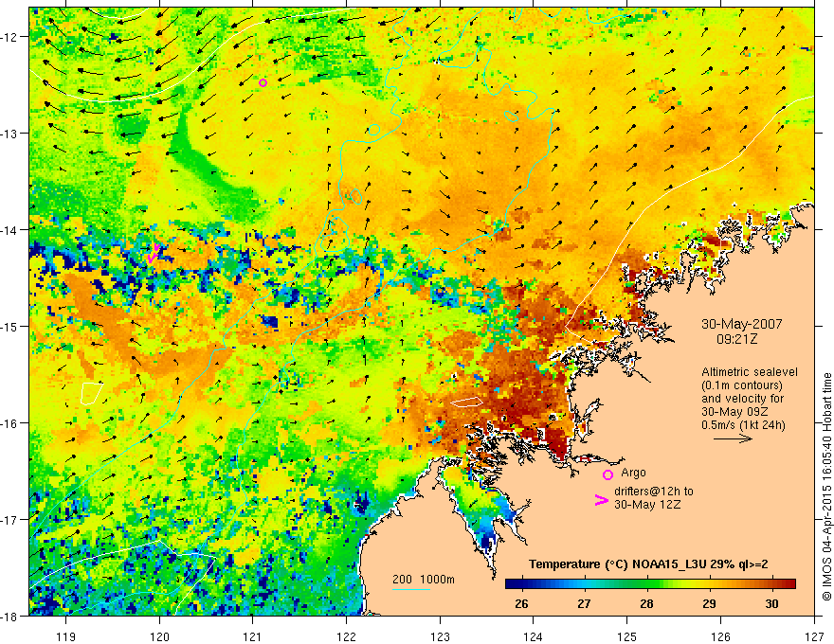
Task: Click the 'drifters' legend date '30-May 12Z'
Action: (x=647, y=504)
